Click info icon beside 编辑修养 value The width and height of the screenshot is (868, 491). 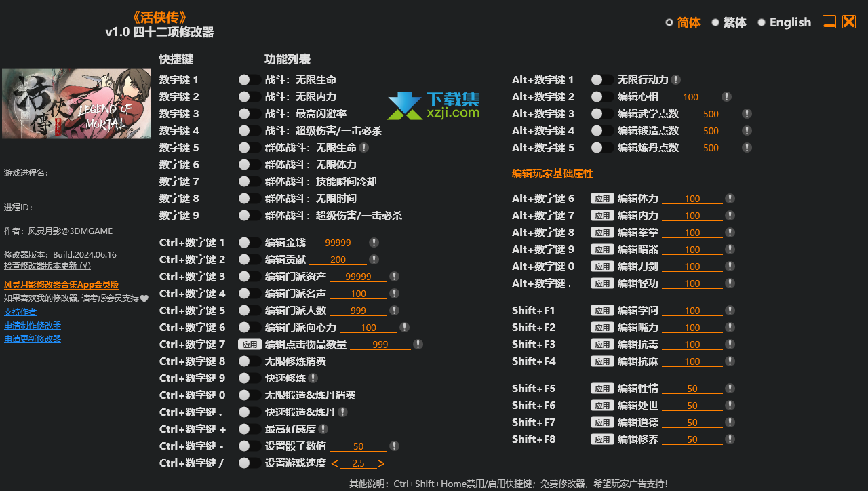(730, 439)
